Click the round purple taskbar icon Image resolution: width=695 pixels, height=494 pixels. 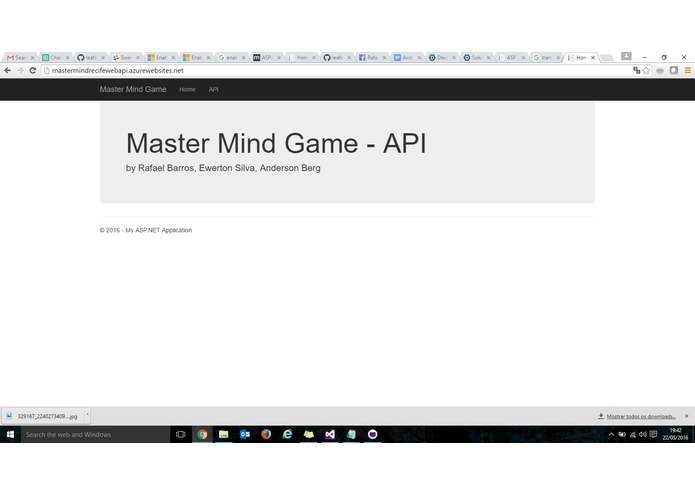372,434
